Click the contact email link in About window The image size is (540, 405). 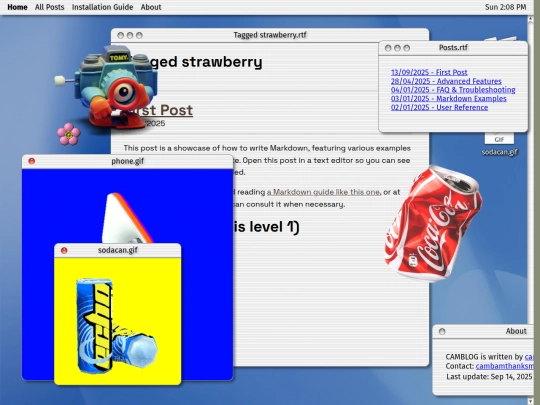pos(504,366)
